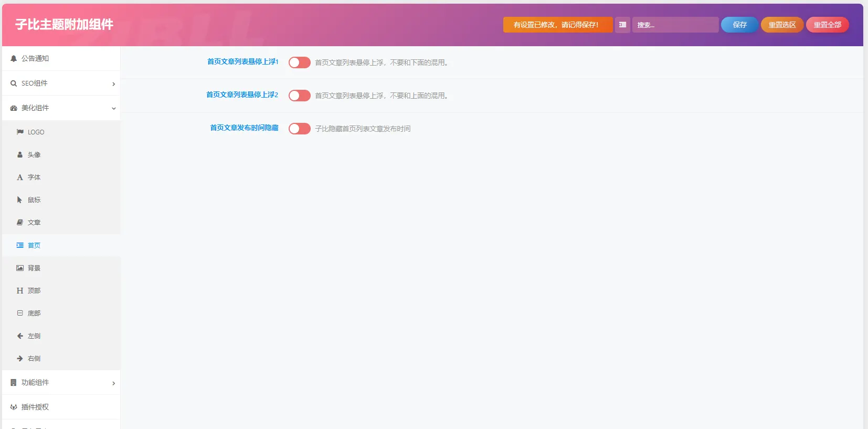Screen dimensions: 868x429
Task: Click the cursor icon next to 鼠标
Action: (x=19, y=200)
